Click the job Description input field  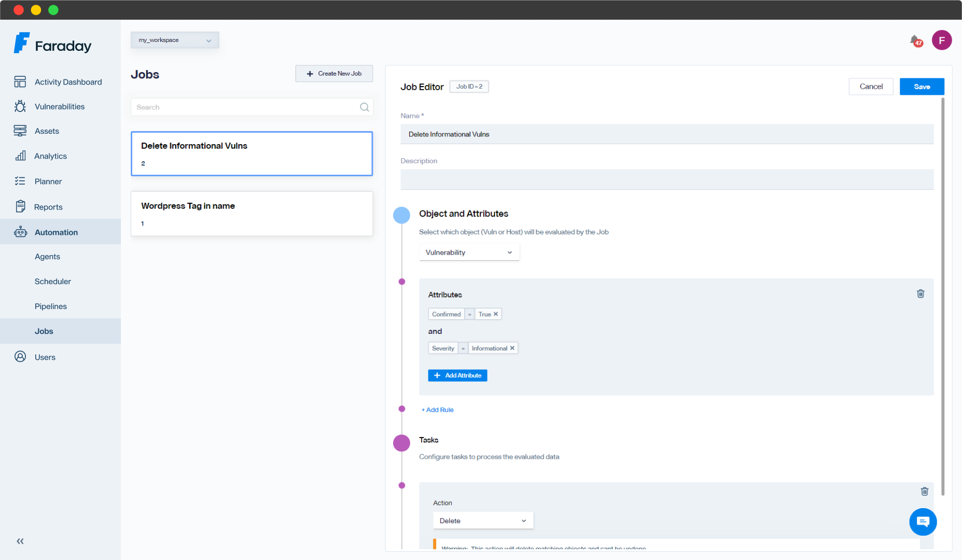(x=666, y=179)
